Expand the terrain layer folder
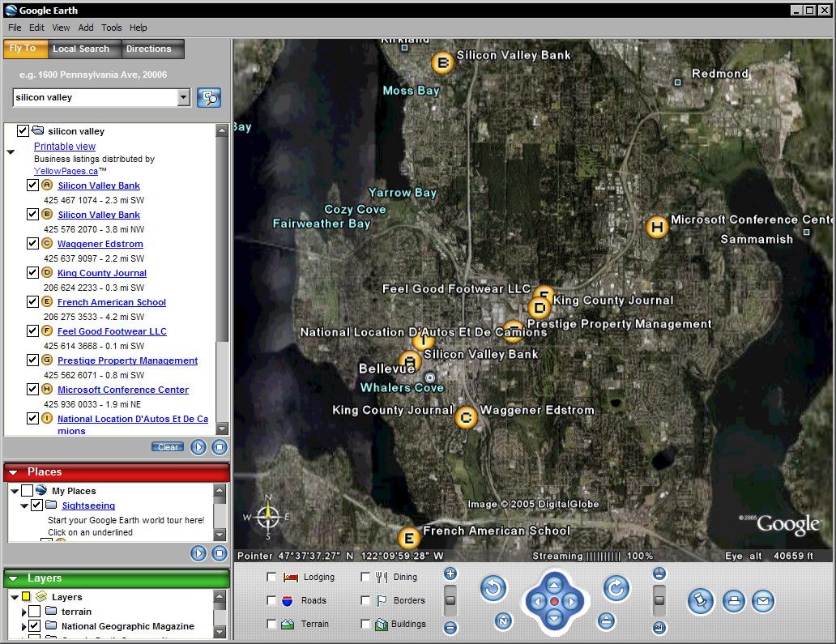This screenshot has width=836, height=644. click(x=24, y=612)
